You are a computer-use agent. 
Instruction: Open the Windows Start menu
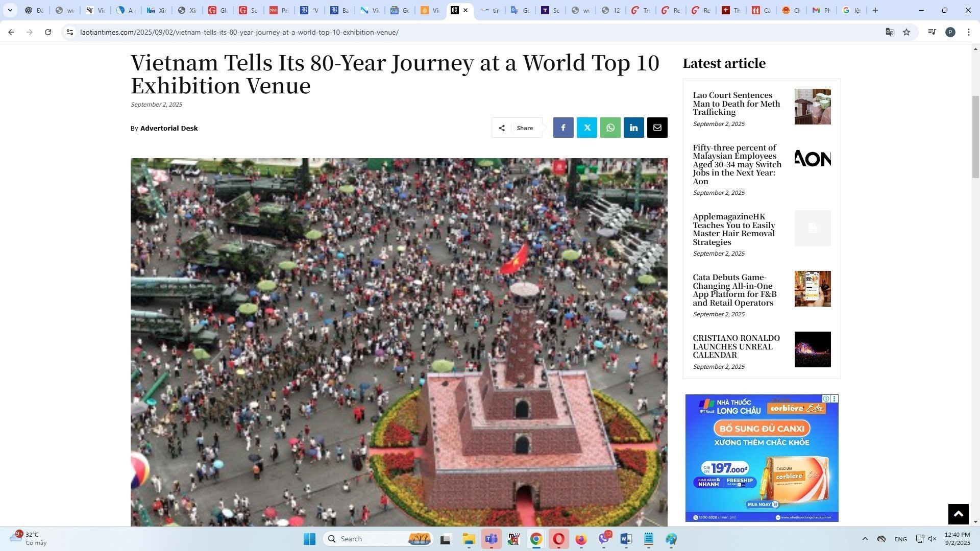pos(309,539)
